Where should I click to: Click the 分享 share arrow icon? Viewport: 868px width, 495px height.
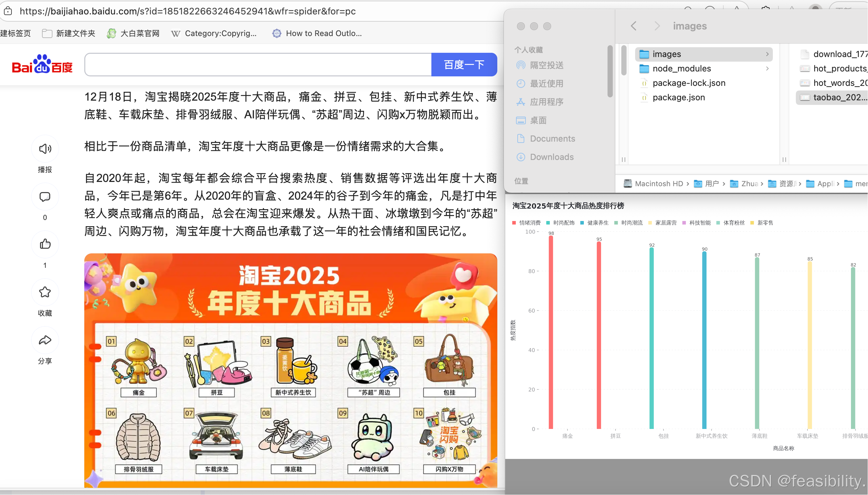[45, 340]
